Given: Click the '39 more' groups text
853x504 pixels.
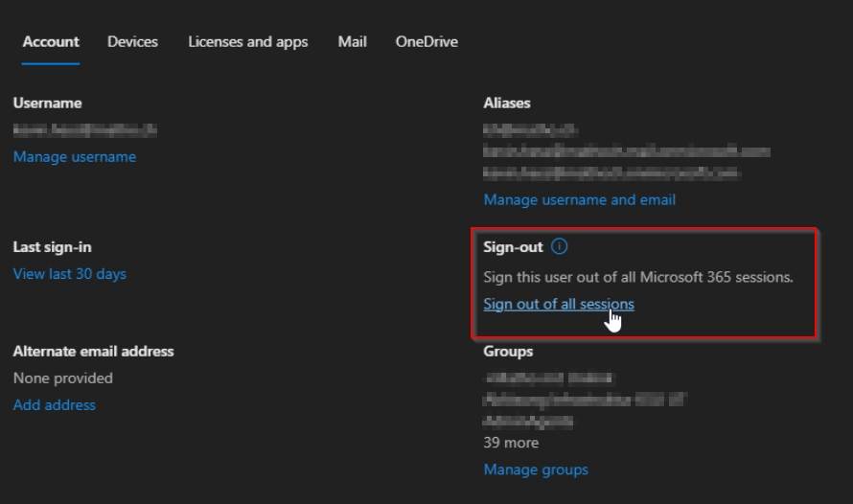Looking at the screenshot, I should (x=511, y=443).
